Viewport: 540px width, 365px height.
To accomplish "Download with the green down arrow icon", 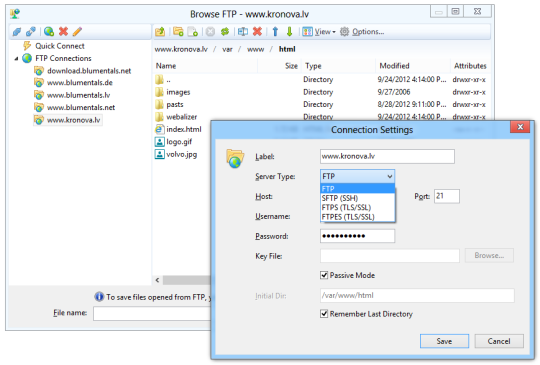I will click(x=290, y=32).
